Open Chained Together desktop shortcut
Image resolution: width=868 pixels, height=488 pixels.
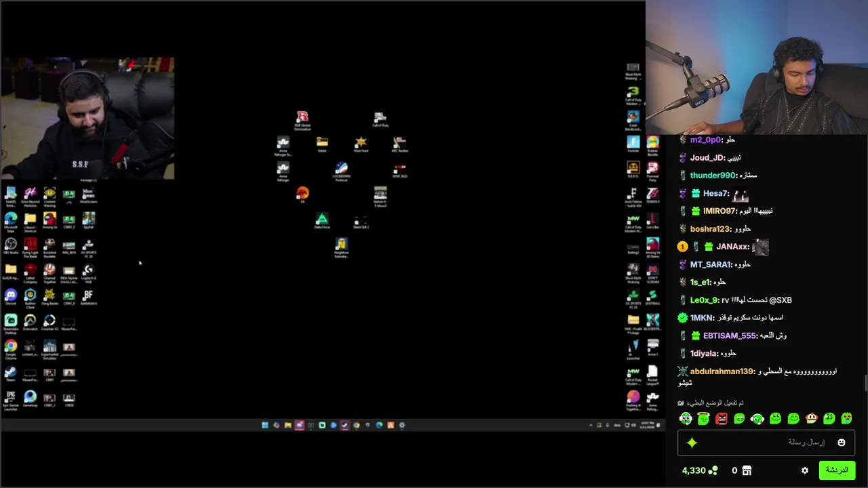click(50, 273)
